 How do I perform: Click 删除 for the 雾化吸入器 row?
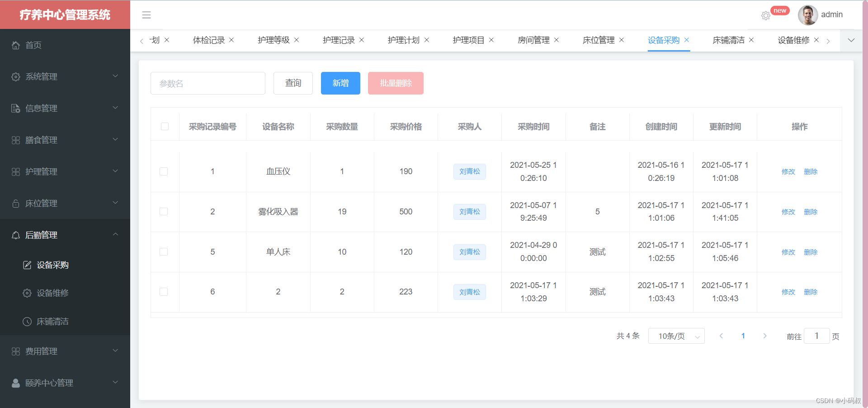(x=811, y=212)
